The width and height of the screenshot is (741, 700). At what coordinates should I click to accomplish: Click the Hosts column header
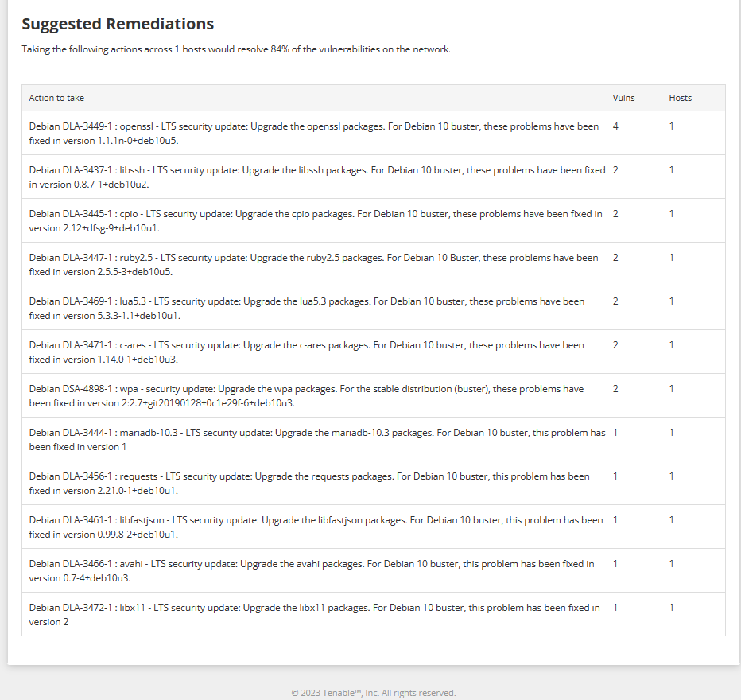pyautogui.click(x=680, y=98)
